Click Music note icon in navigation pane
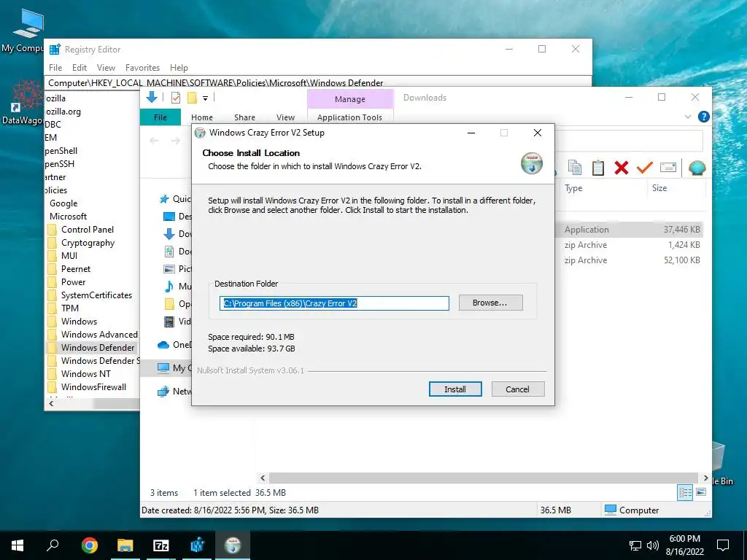Screen dimensions: 747x560 pyautogui.click(x=169, y=286)
